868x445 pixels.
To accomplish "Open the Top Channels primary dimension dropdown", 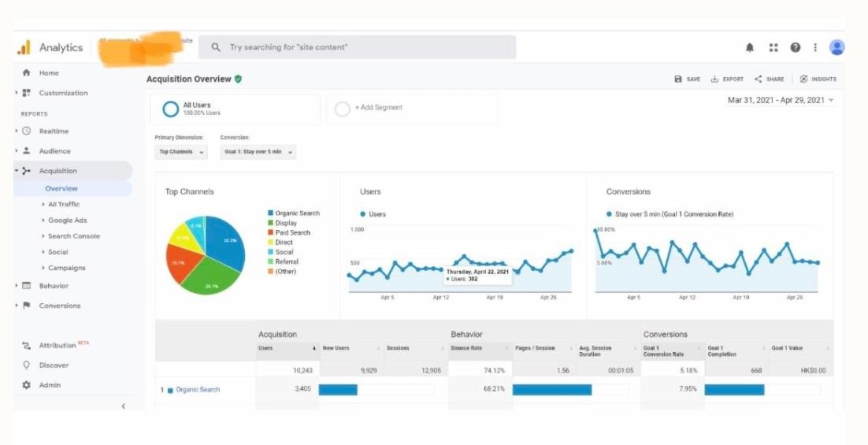I will click(x=181, y=152).
